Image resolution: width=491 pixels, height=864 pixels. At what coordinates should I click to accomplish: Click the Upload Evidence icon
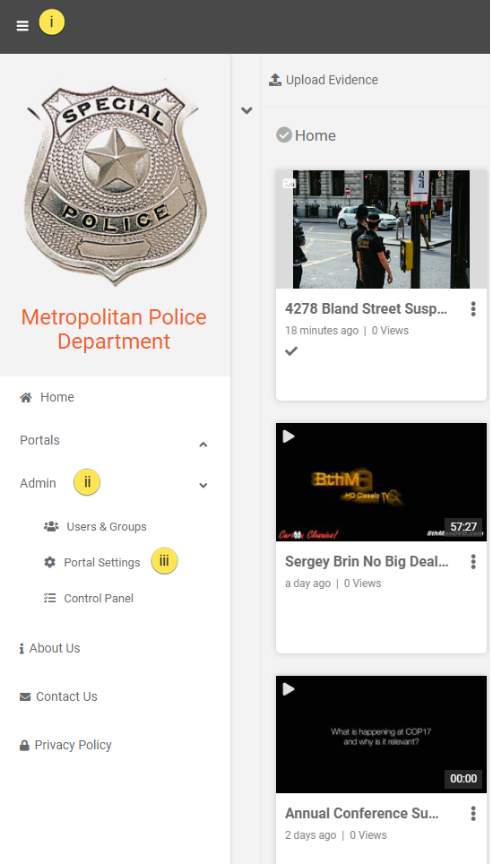pyautogui.click(x=275, y=80)
